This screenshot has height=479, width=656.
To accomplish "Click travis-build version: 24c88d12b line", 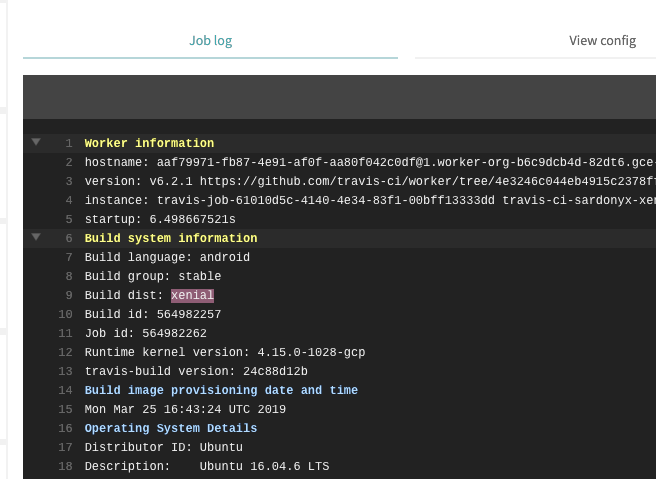I will pyautogui.click(x=196, y=371).
